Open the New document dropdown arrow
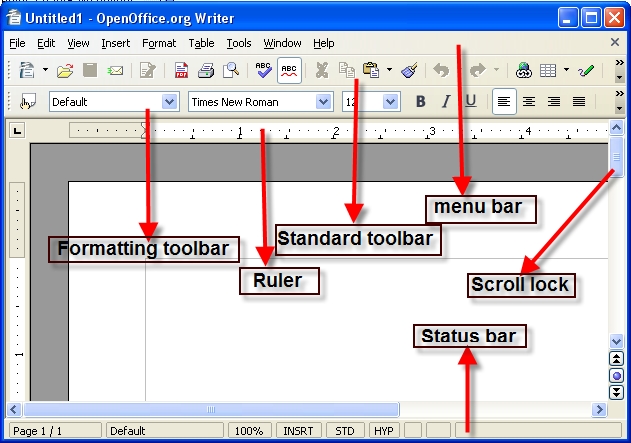 [45, 70]
